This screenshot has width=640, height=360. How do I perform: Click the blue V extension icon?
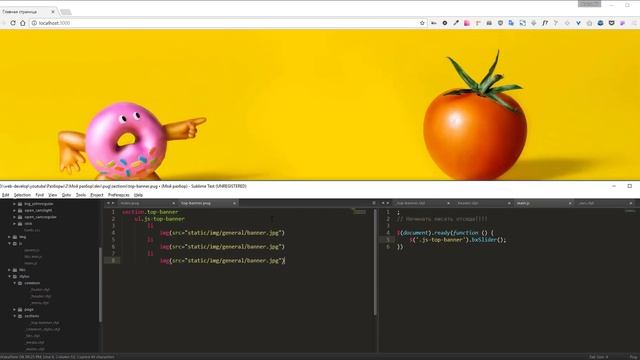578,23
